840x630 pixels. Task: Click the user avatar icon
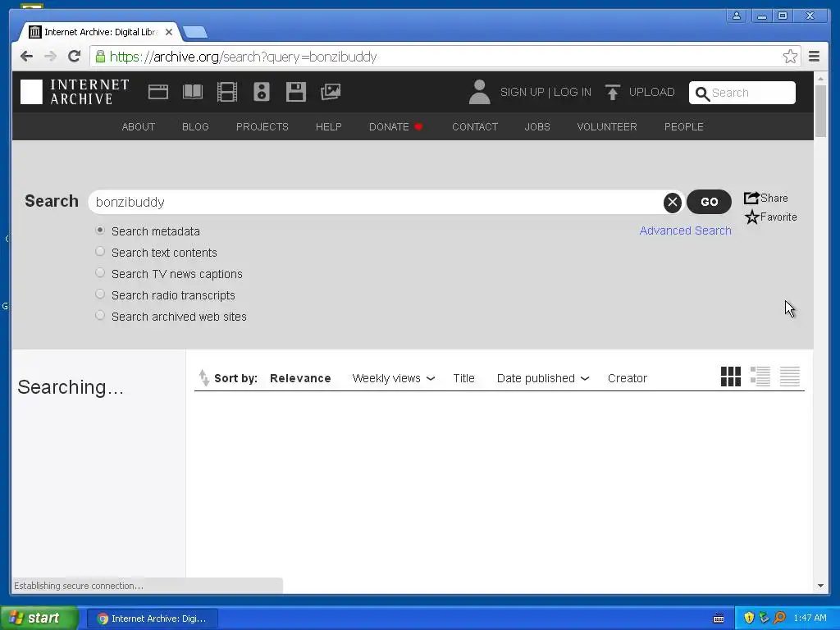point(479,92)
